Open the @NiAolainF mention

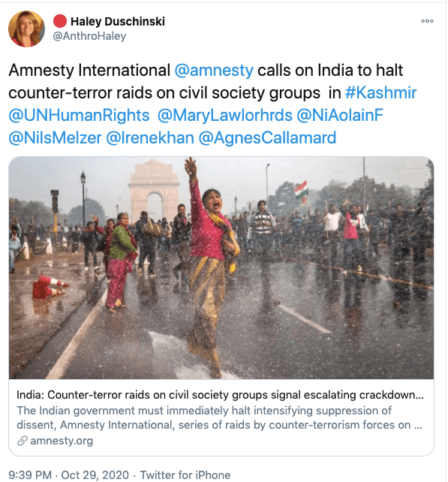coord(340,116)
